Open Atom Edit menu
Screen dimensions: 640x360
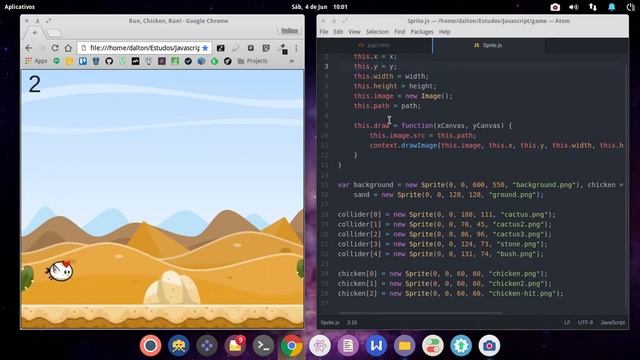pyautogui.click(x=338, y=32)
